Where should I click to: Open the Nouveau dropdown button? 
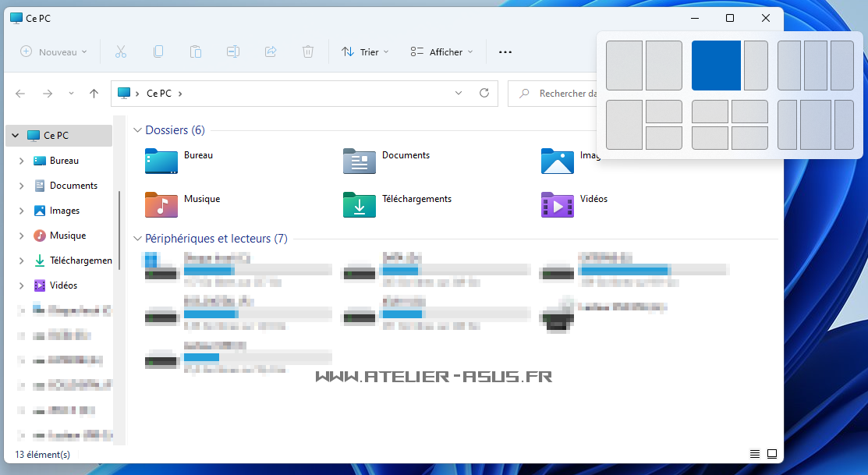[54, 52]
